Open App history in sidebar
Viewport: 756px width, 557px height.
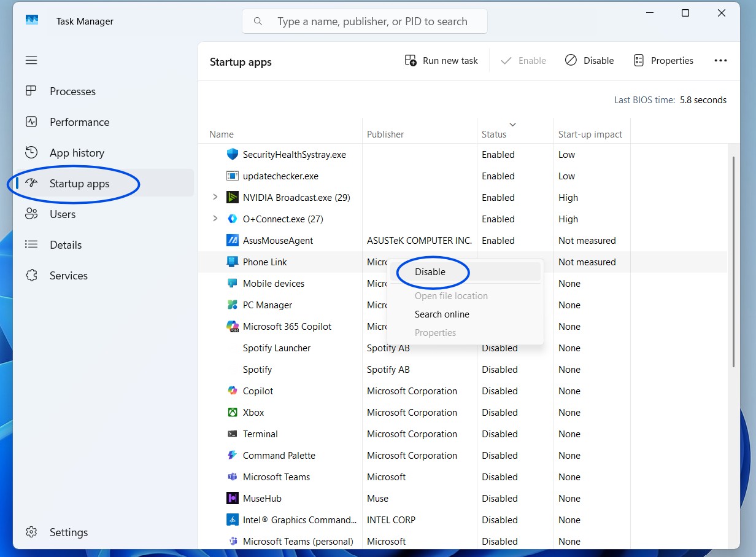click(77, 153)
